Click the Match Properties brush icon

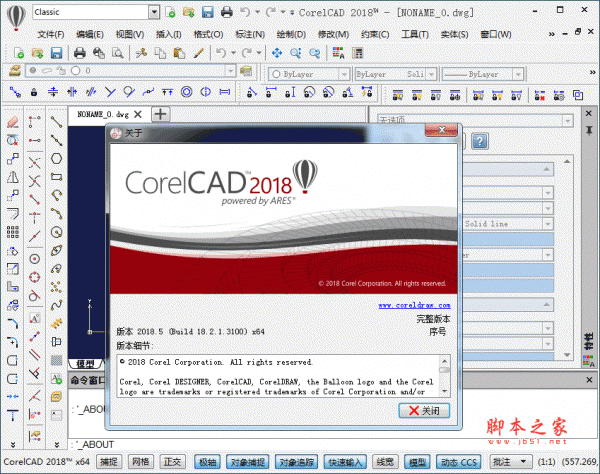point(199,53)
